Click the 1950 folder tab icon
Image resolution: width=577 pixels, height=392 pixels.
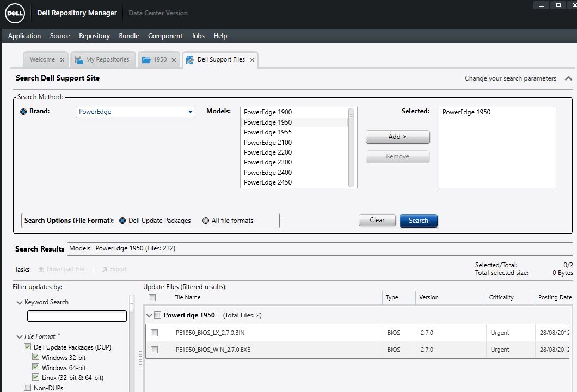[146, 60]
